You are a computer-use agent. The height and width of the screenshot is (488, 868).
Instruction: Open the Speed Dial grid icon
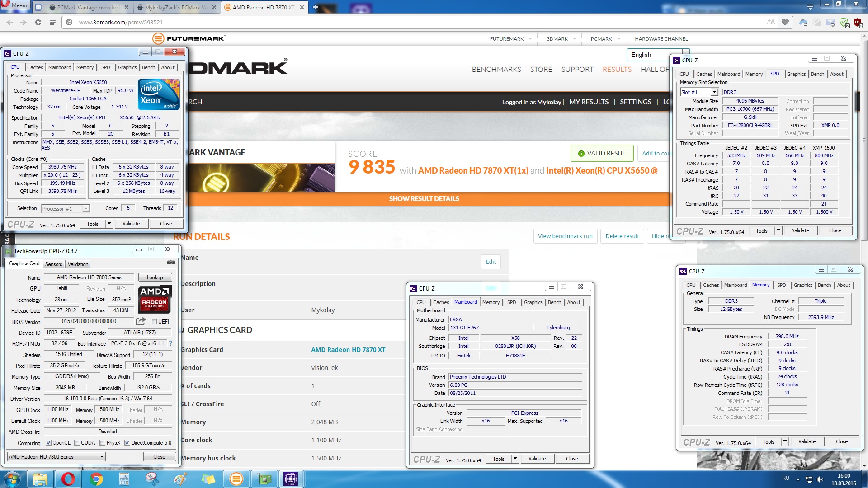[x=53, y=22]
